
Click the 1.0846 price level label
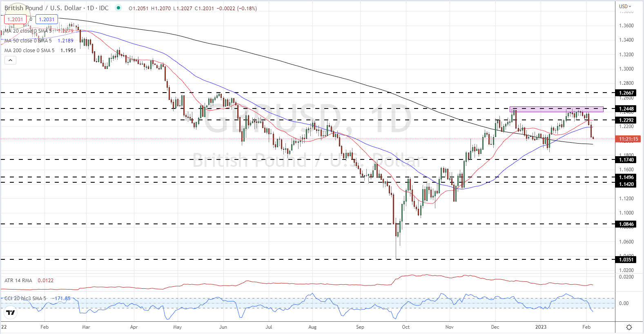click(x=626, y=224)
